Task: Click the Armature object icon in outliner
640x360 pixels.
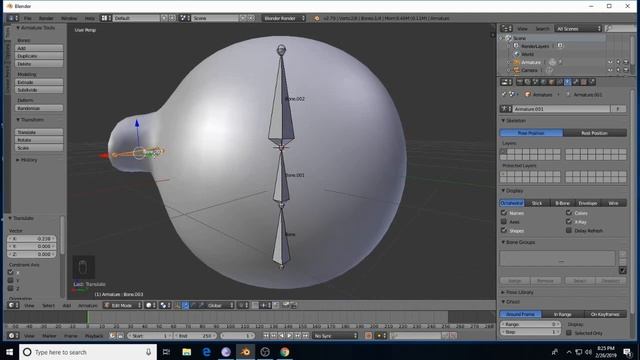Action: coord(516,62)
